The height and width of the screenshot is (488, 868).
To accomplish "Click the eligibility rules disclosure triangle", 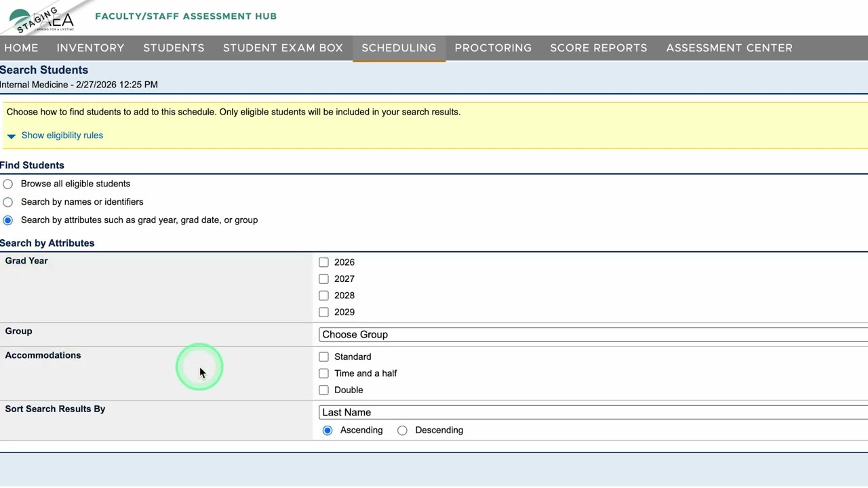I will 11,136.
